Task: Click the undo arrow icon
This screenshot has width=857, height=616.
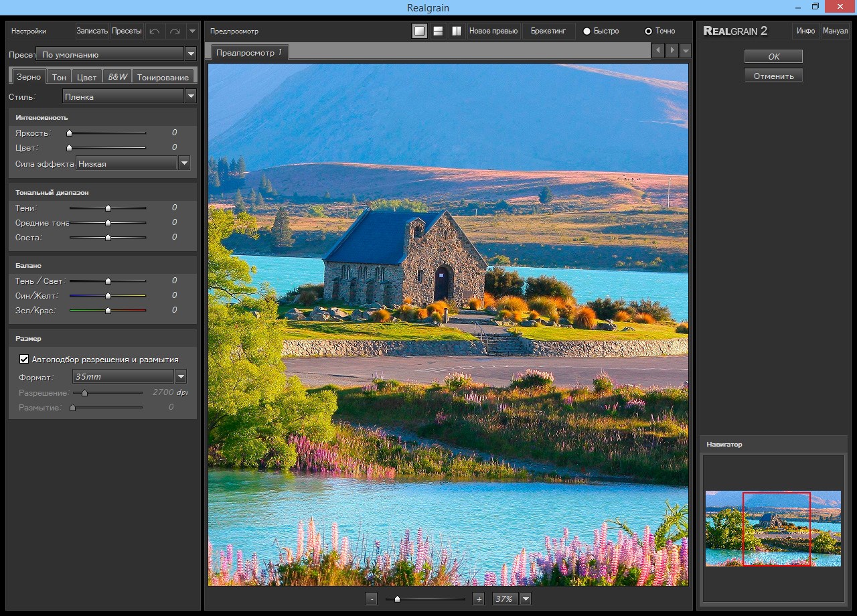Action: click(x=155, y=31)
